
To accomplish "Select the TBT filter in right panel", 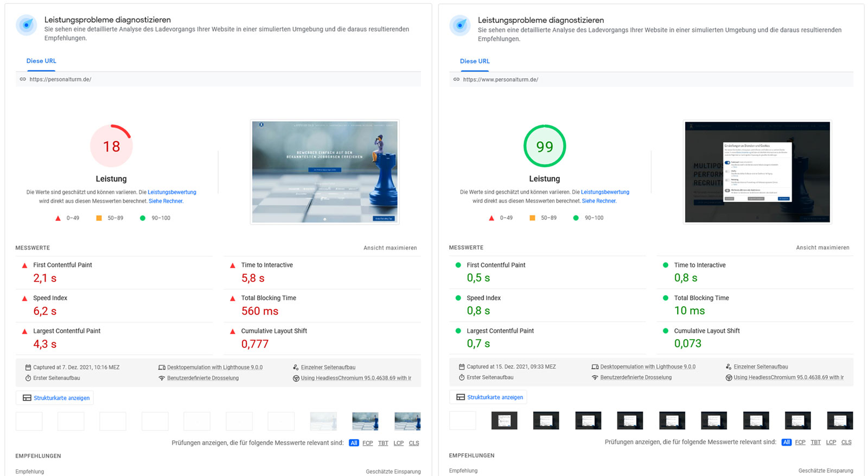I will pyautogui.click(x=816, y=442).
